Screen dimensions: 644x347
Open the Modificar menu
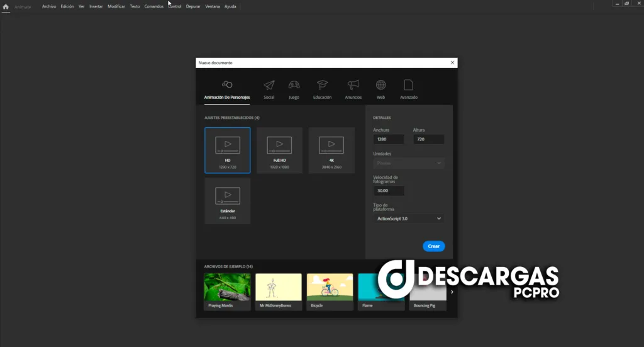pos(116,6)
